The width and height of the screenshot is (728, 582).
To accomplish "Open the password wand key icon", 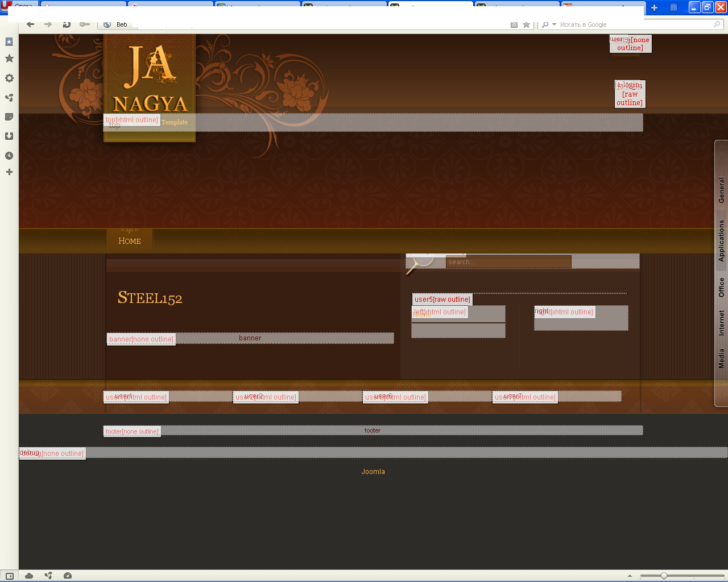I will click(x=85, y=24).
